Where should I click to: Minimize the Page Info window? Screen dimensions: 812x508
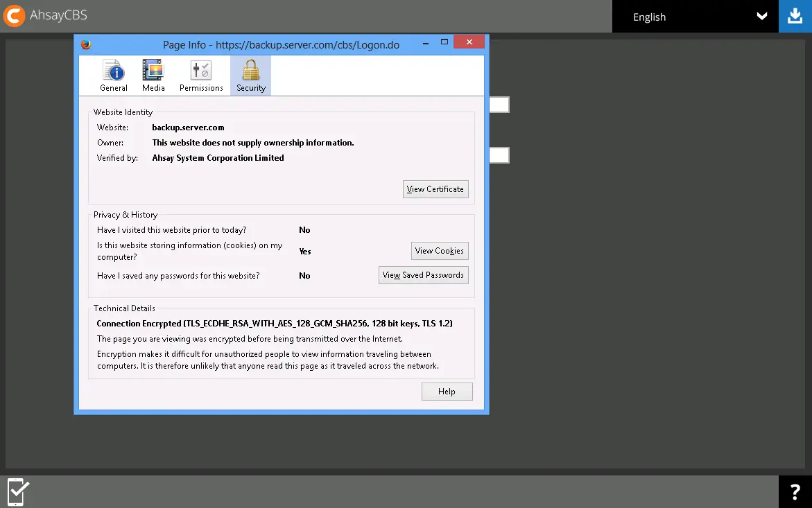tap(425, 42)
